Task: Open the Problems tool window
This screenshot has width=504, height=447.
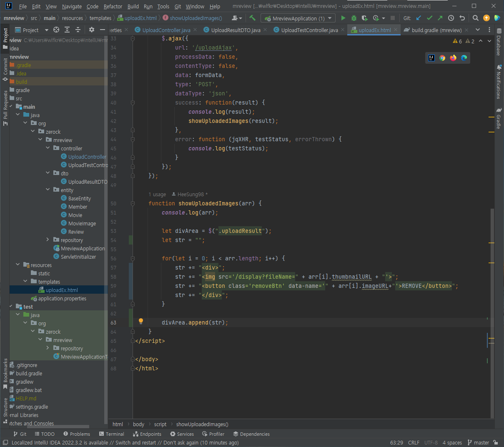Action: [x=77, y=434]
